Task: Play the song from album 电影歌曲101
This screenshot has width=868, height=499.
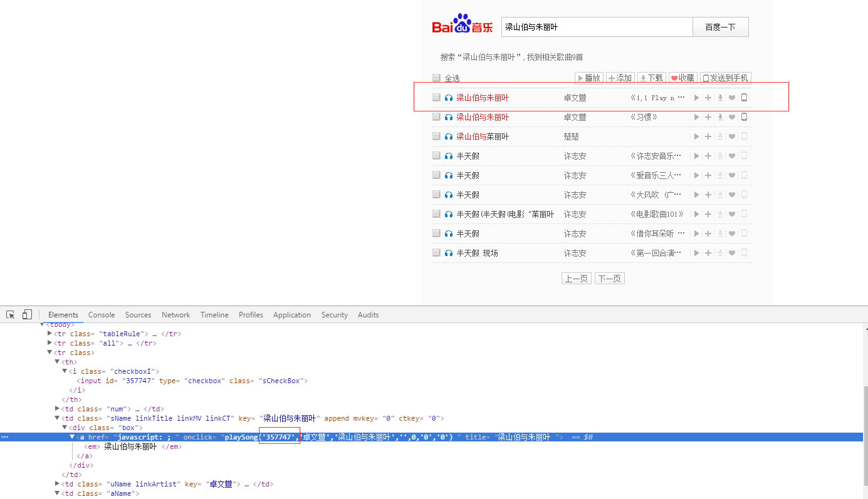Action: click(x=696, y=214)
